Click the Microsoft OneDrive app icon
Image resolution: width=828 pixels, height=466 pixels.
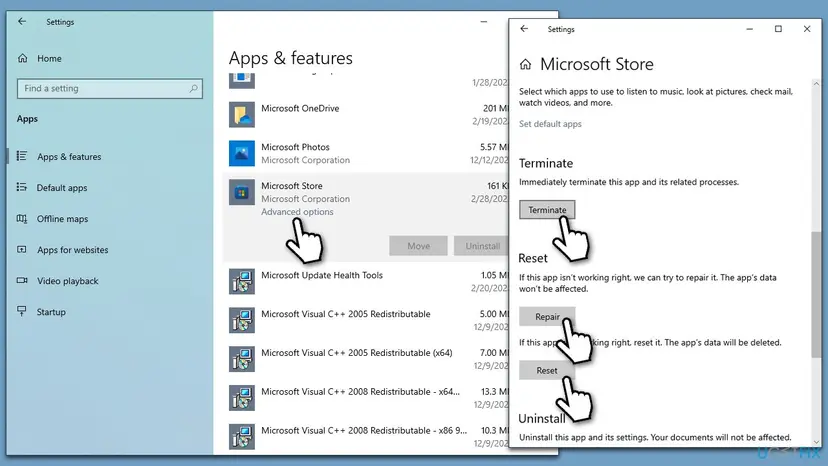[242, 115]
